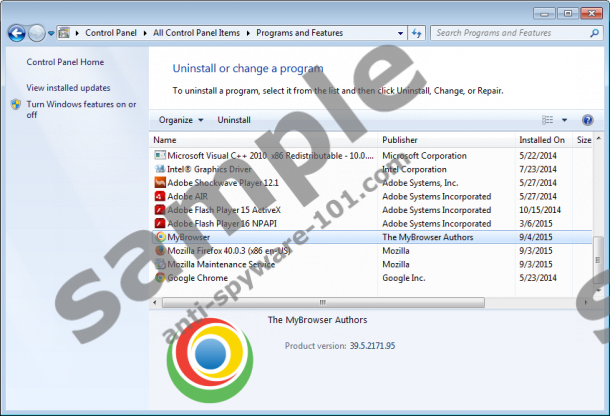This screenshot has height=416, width=610.
Task: Open View installed updates link
Action: [68, 88]
